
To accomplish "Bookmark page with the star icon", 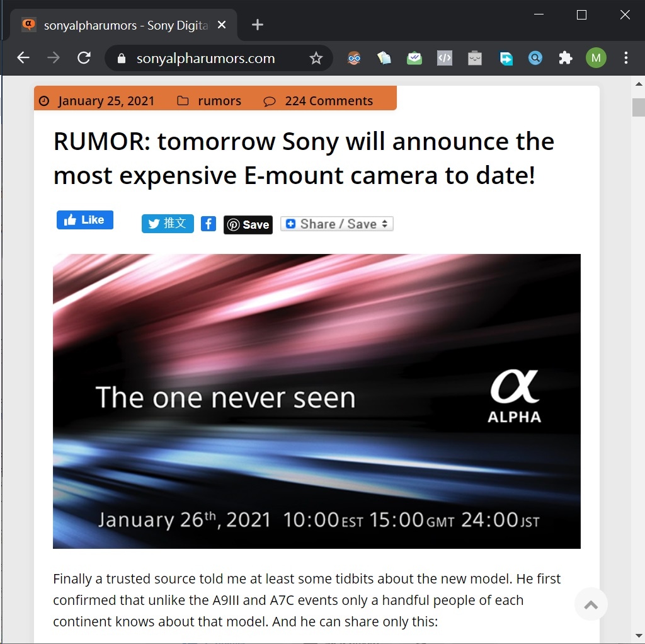I will click(316, 59).
